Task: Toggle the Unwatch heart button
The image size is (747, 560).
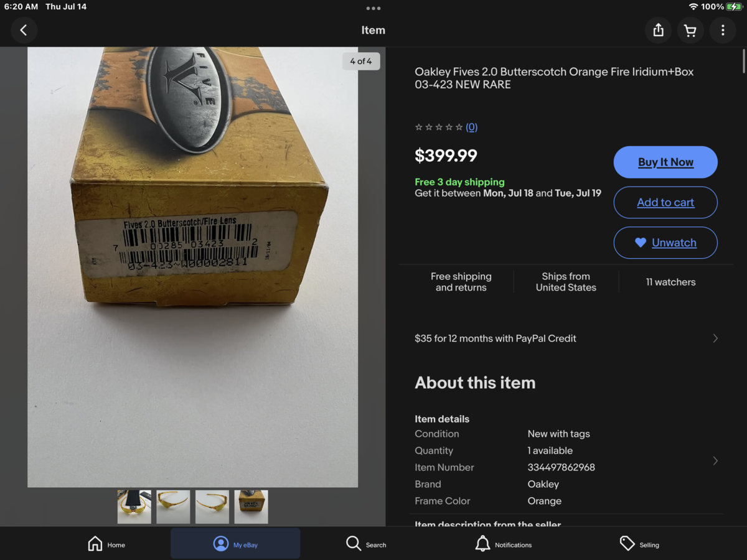Action: pos(665,243)
